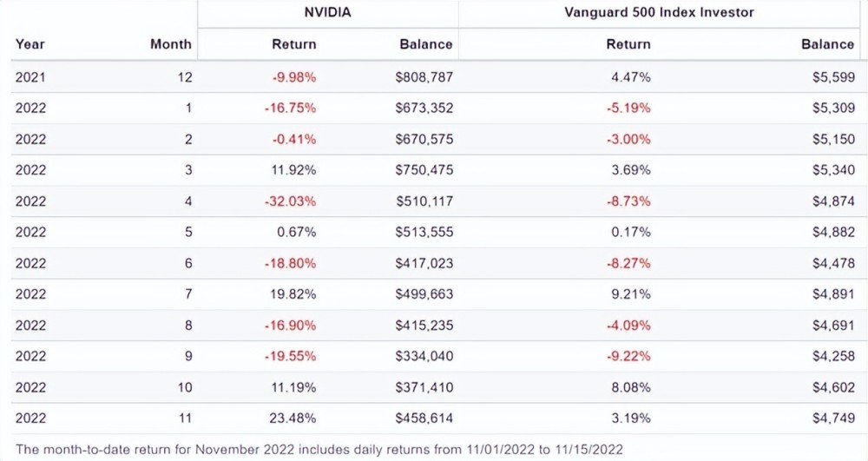Click the Year column header
Viewport: 868px width, 461px height.
click(30, 44)
